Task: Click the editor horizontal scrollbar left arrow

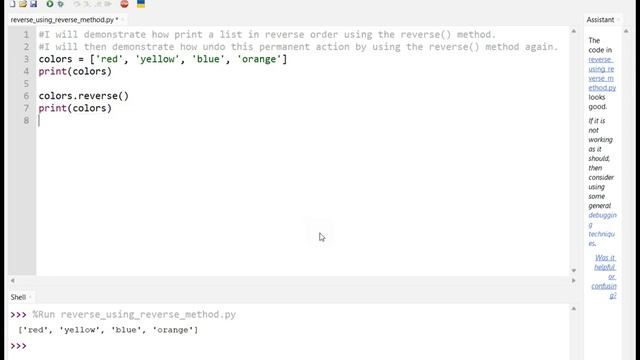Action: click(x=13, y=280)
